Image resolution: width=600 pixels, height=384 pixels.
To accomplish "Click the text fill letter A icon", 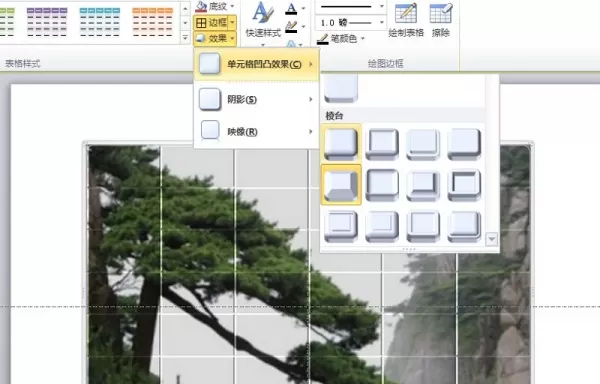I will [291, 8].
